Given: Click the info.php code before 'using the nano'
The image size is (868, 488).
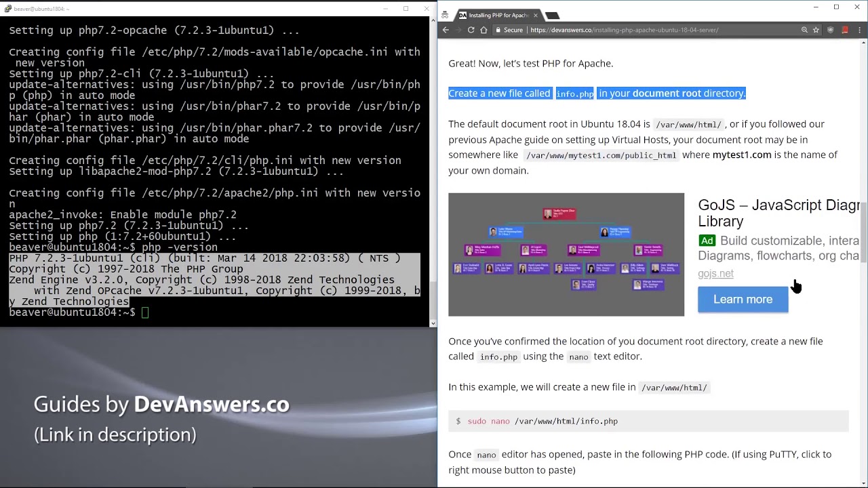Looking at the screenshot, I should point(498,357).
